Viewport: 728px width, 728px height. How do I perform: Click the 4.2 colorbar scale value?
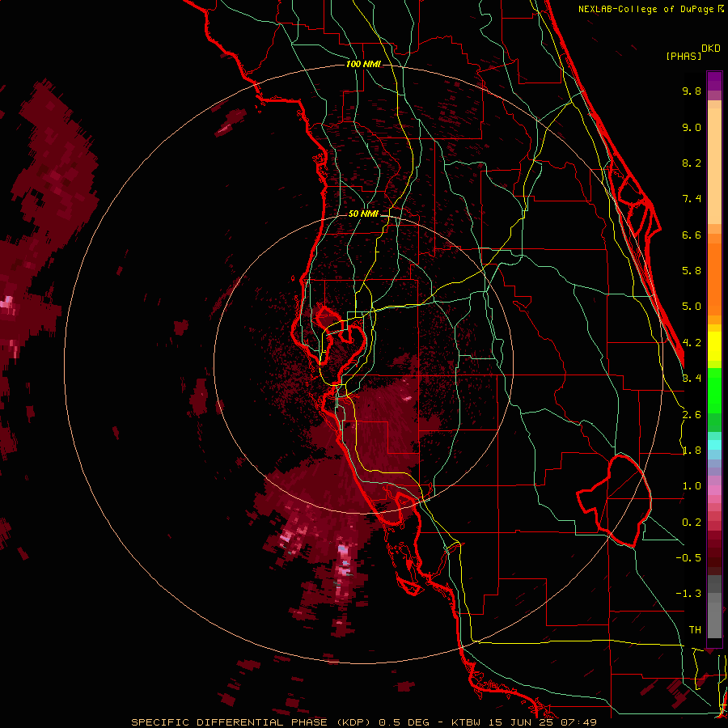(692, 343)
